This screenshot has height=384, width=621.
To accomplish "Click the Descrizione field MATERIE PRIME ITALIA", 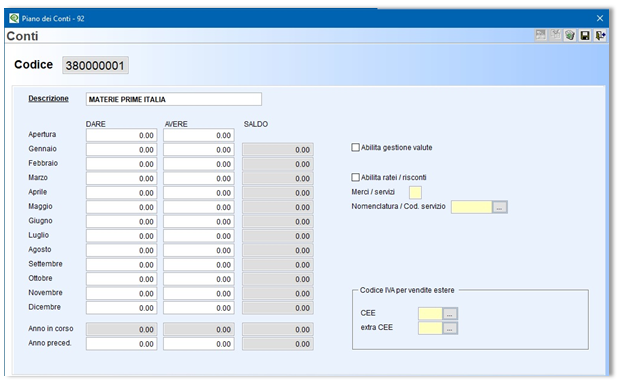I will [173, 99].
